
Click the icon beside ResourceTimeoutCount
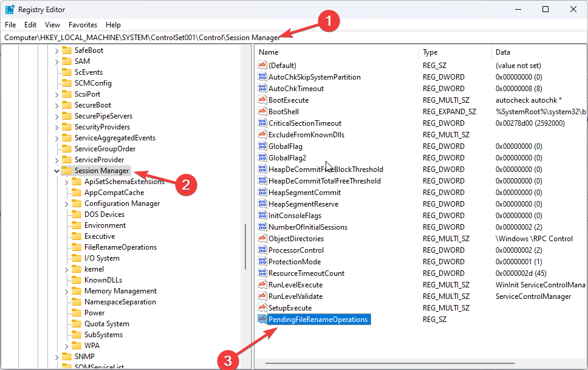pyautogui.click(x=262, y=273)
